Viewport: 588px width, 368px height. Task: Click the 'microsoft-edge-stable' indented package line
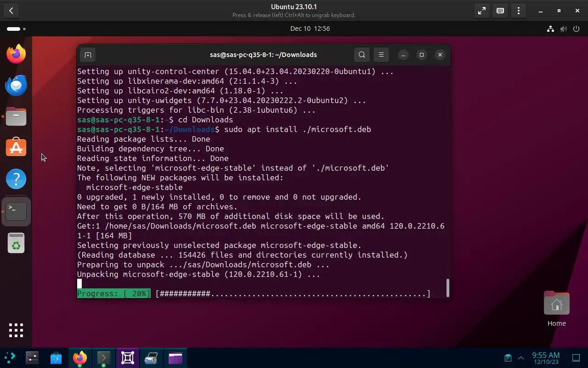pos(135,187)
